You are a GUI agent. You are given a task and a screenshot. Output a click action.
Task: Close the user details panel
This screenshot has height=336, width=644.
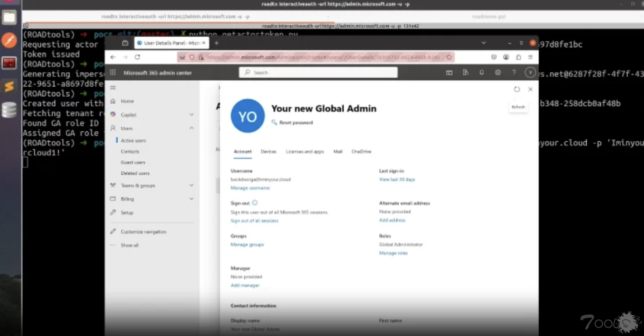530,89
